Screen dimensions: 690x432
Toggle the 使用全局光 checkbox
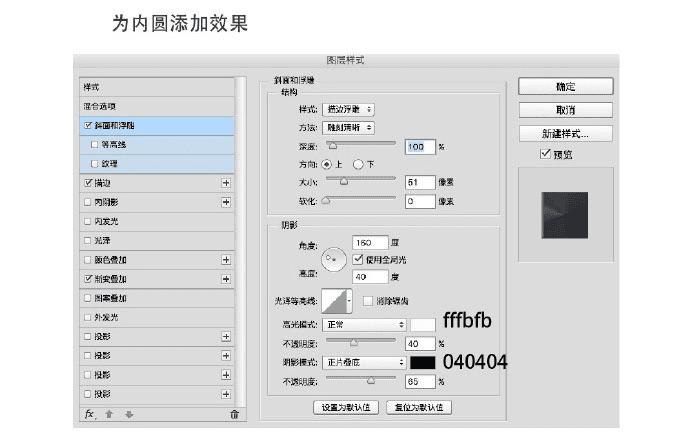point(358,259)
